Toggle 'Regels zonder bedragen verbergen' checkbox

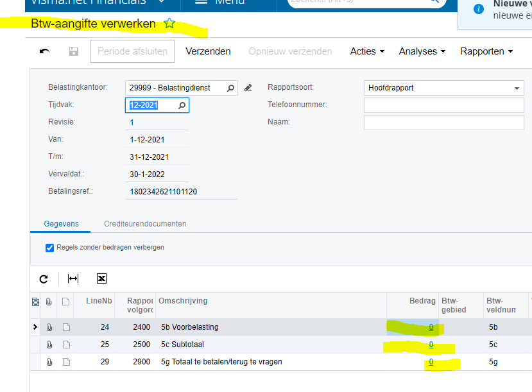click(49, 248)
